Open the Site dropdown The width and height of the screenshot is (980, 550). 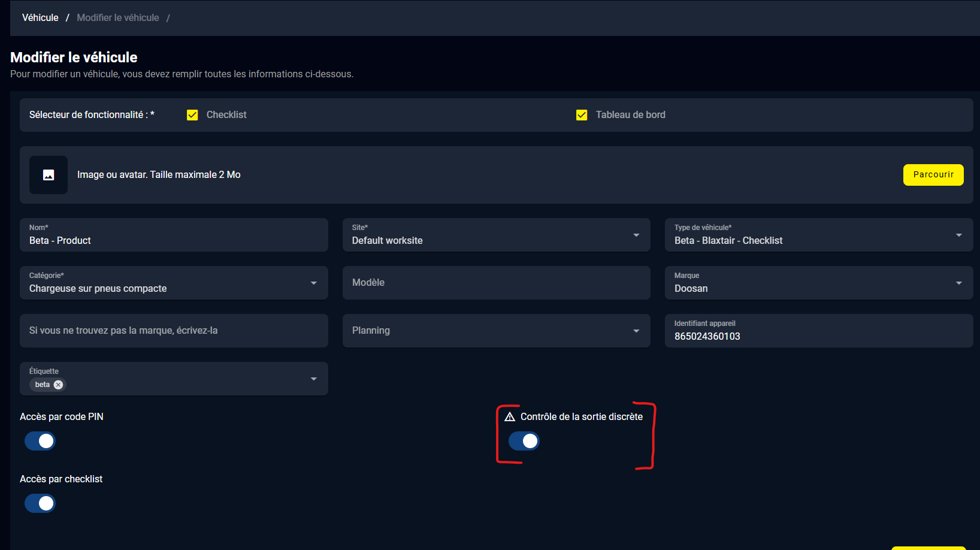coord(636,235)
